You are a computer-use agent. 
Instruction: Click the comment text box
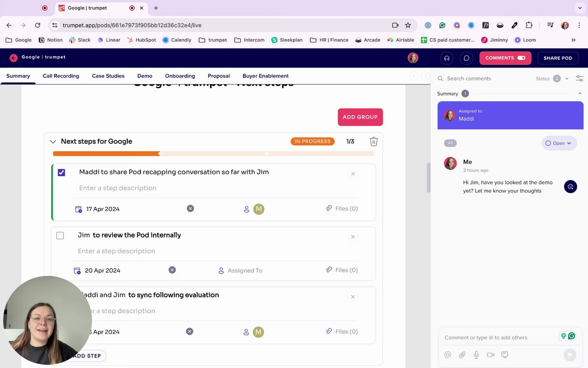coord(500,338)
